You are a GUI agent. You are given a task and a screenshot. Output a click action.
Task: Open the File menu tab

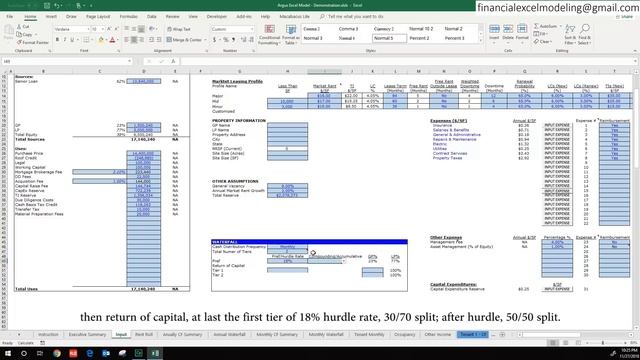9,17
